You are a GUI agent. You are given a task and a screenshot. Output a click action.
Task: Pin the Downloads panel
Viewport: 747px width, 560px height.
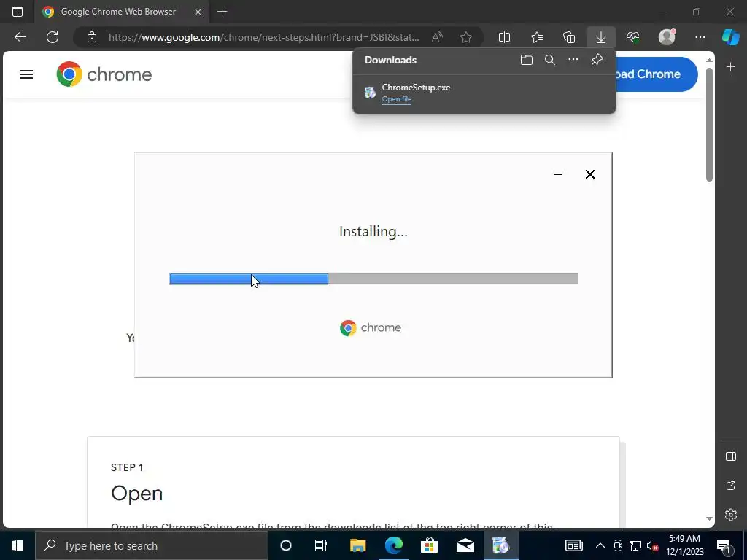[x=597, y=60]
